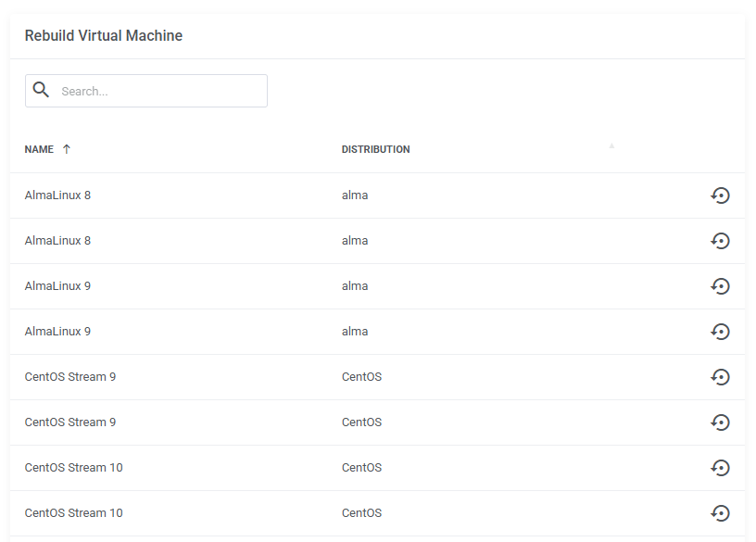Select the first AlmaLinux 9 name text
Viewport: 756px width, 542px height.
(57, 286)
